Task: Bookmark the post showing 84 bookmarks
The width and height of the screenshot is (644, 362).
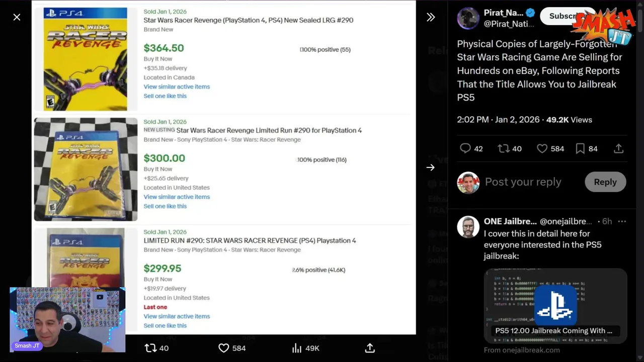Action: point(580,148)
